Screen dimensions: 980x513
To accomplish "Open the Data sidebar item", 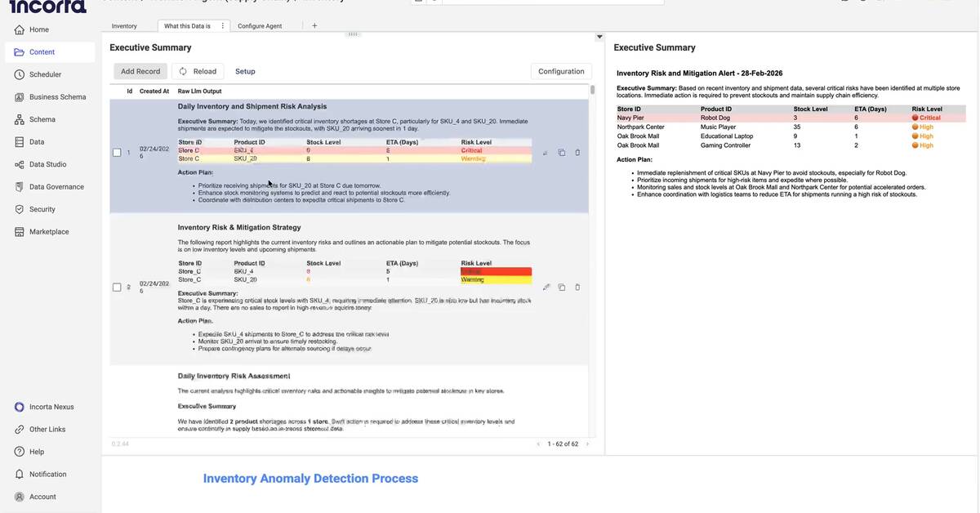I will [29, 142].
